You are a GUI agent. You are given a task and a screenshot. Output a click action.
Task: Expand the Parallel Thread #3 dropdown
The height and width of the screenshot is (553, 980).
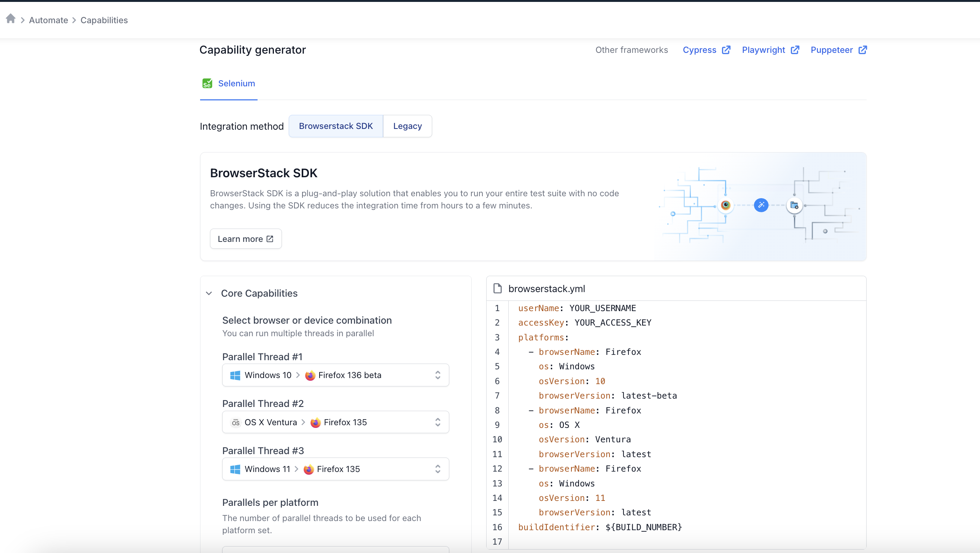click(437, 469)
